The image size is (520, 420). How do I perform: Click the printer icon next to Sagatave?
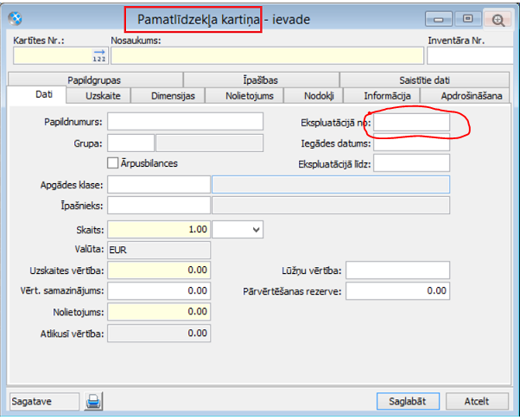pyautogui.click(x=93, y=401)
